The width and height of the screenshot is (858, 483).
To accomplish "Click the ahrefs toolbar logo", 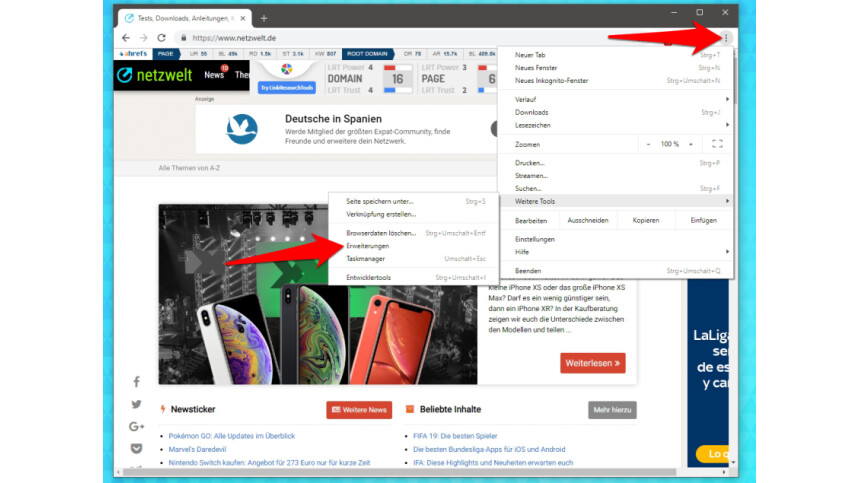I will [x=133, y=54].
